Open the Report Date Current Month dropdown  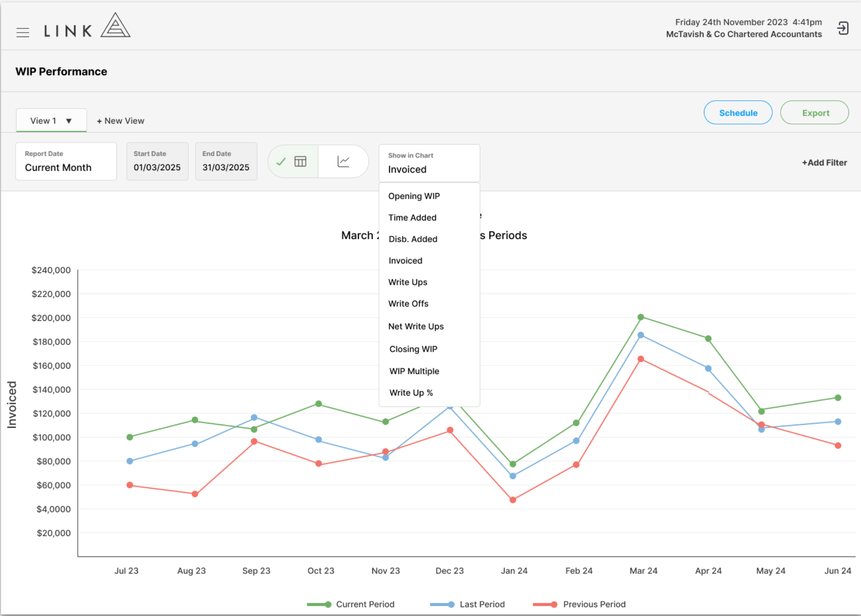tap(66, 161)
